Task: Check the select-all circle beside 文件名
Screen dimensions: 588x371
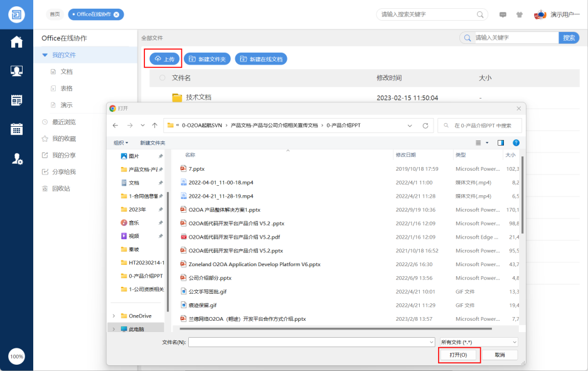Action: 163,78
